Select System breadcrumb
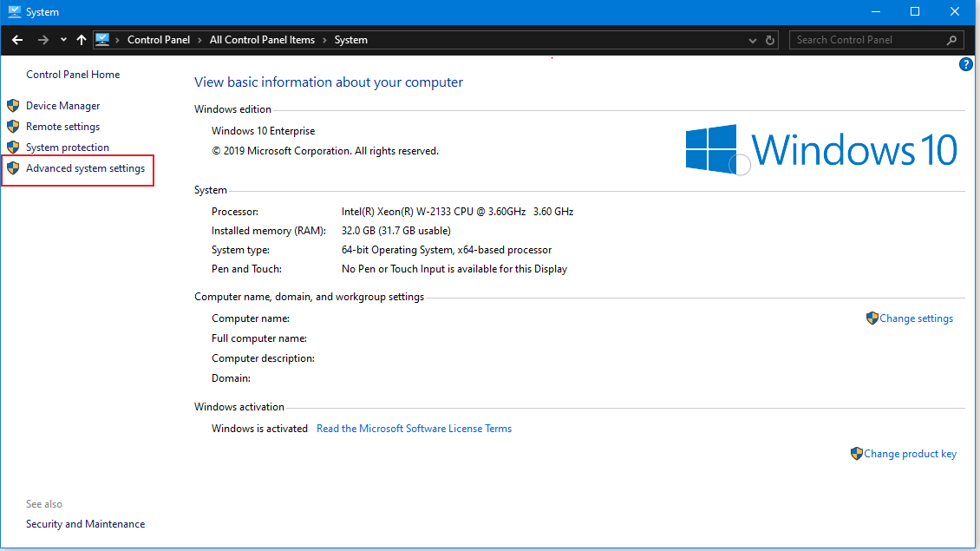The height and width of the screenshot is (551, 980). 350,40
